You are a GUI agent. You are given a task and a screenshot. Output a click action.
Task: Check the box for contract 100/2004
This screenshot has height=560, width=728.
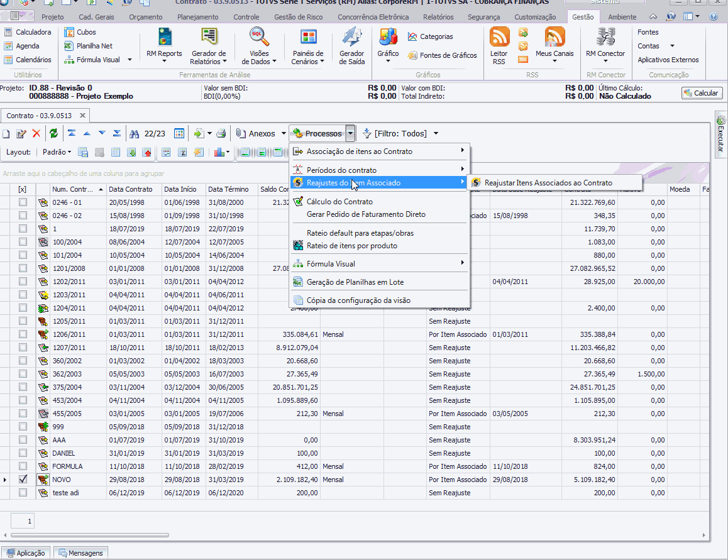coord(23,242)
